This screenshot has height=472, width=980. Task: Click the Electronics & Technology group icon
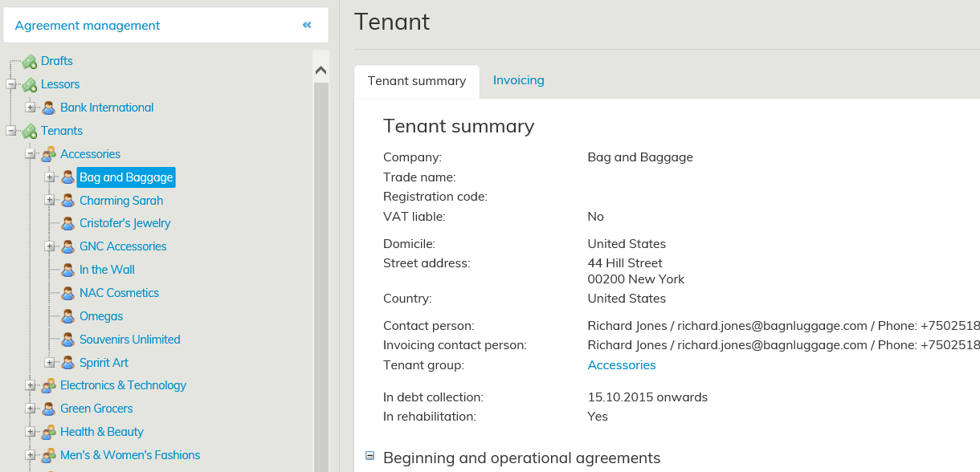tap(49, 385)
